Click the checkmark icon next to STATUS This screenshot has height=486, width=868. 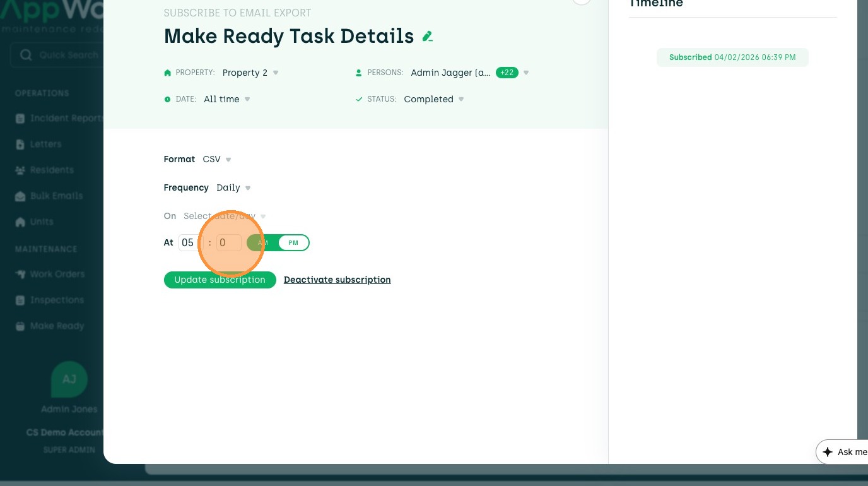(359, 100)
